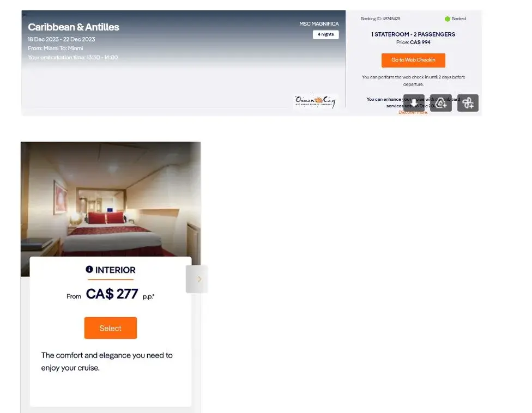The width and height of the screenshot is (532, 413).
Task: Click the download arrow overlay icon
Action: pyautogui.click(x=414, y=103)
